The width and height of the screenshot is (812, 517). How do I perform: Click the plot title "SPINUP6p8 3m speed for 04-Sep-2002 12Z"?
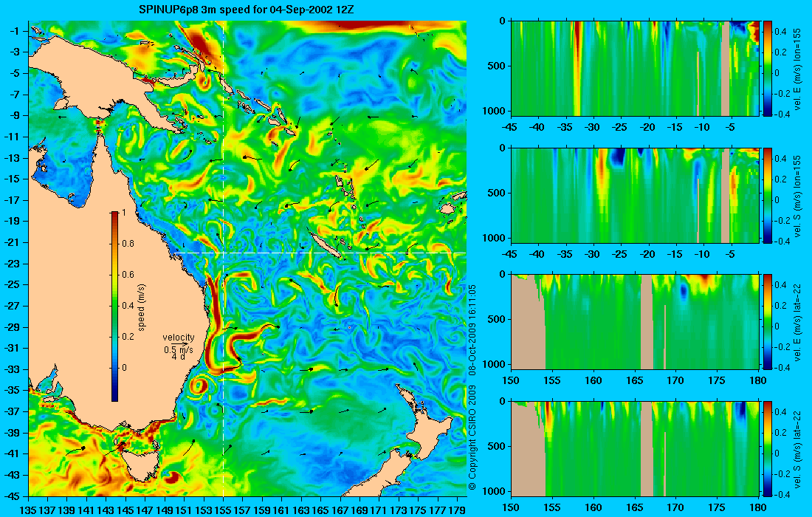247,10
